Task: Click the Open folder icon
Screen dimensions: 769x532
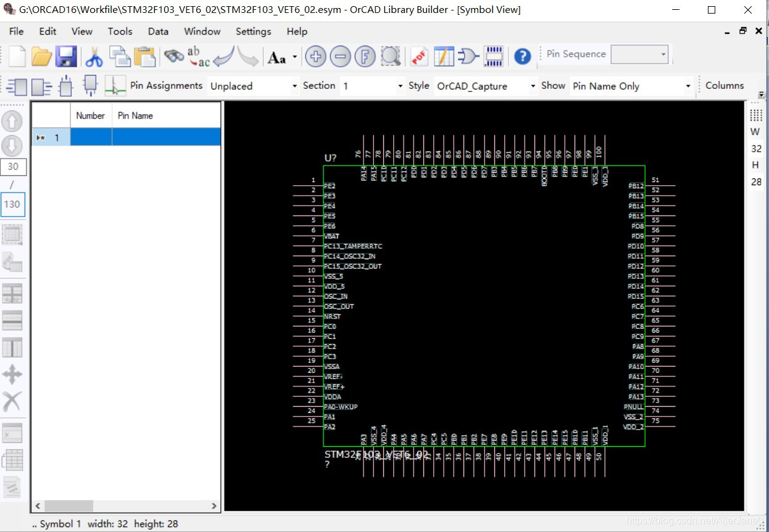Action: coord(41,57)
